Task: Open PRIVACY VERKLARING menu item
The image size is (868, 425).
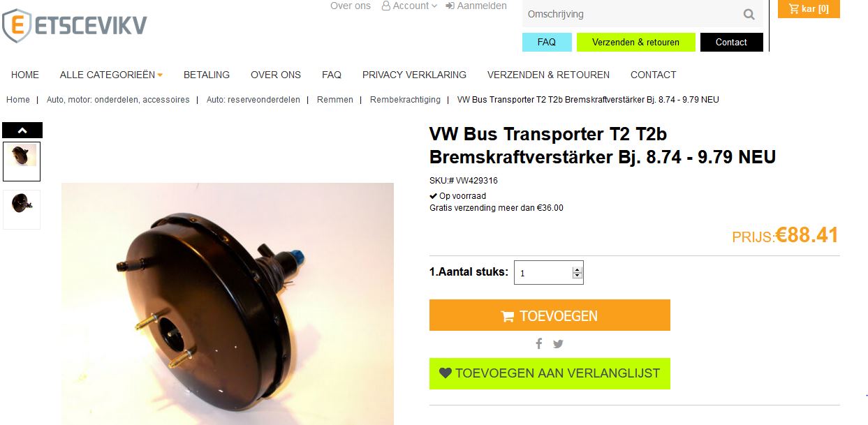Action: (414, 75)
